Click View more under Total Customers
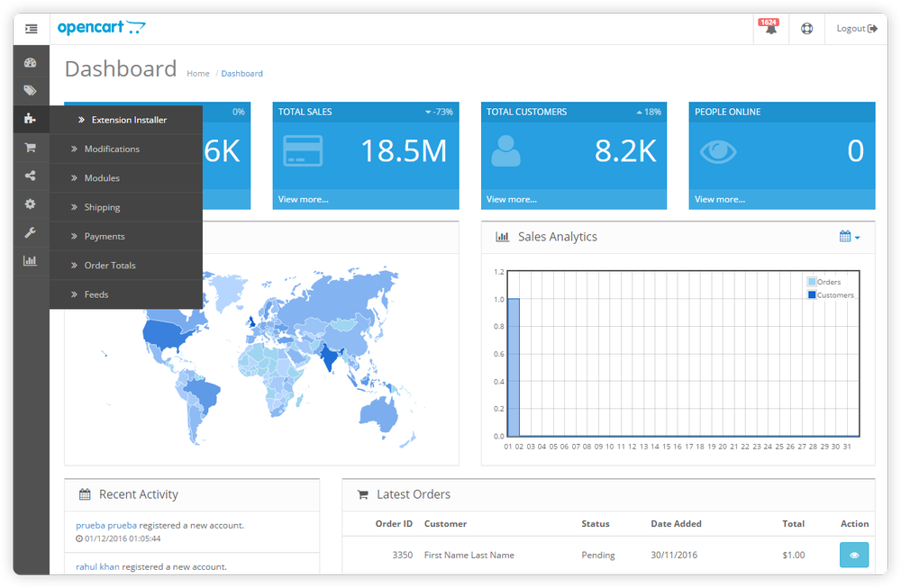This screenshot has width=901, height=588. point(512,199)
